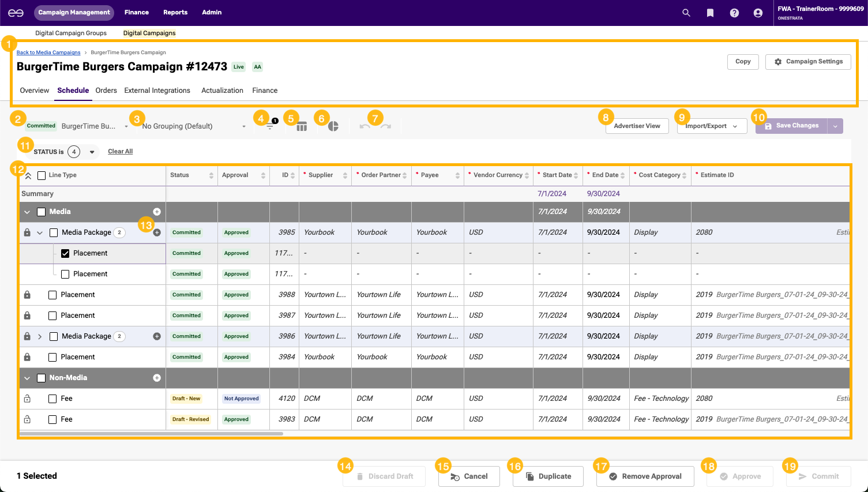
Task: Click the Clear All filter link
Action: (x=120, y=152)
